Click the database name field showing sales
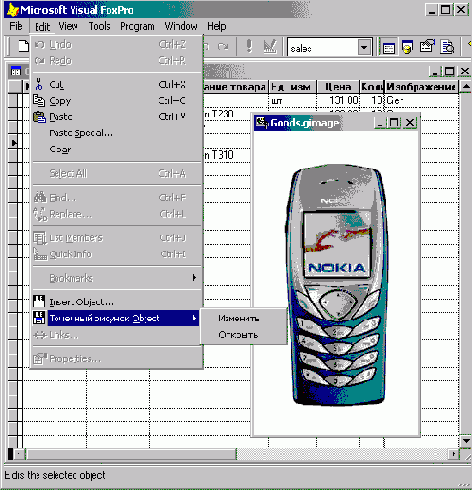Image resolution: width=472 pixels, height=490 pixels. pyautogui.click(x=322, y=48)
